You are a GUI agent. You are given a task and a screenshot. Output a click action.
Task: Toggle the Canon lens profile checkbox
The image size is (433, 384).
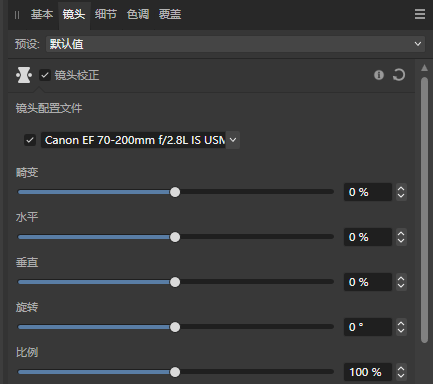[x=30, y=140]
